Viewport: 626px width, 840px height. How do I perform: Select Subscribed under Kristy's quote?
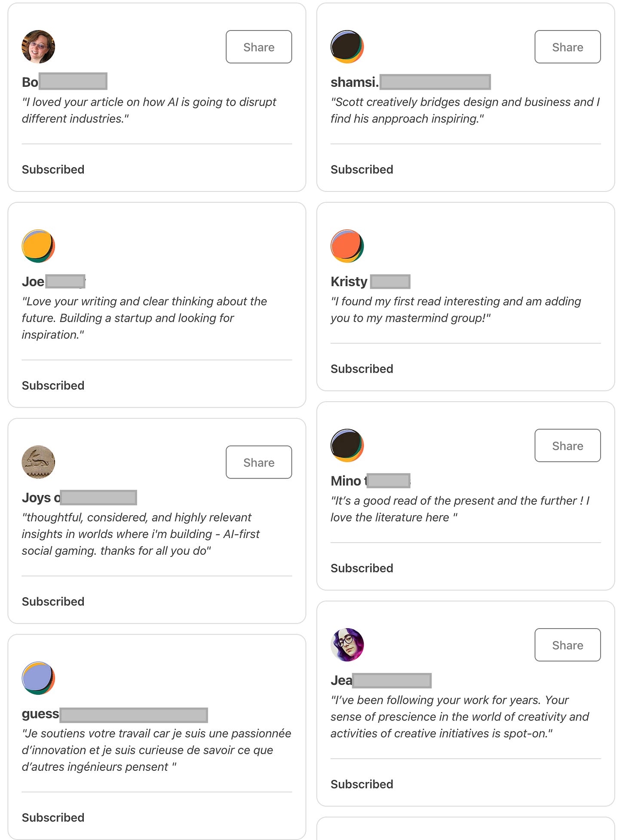362,369
